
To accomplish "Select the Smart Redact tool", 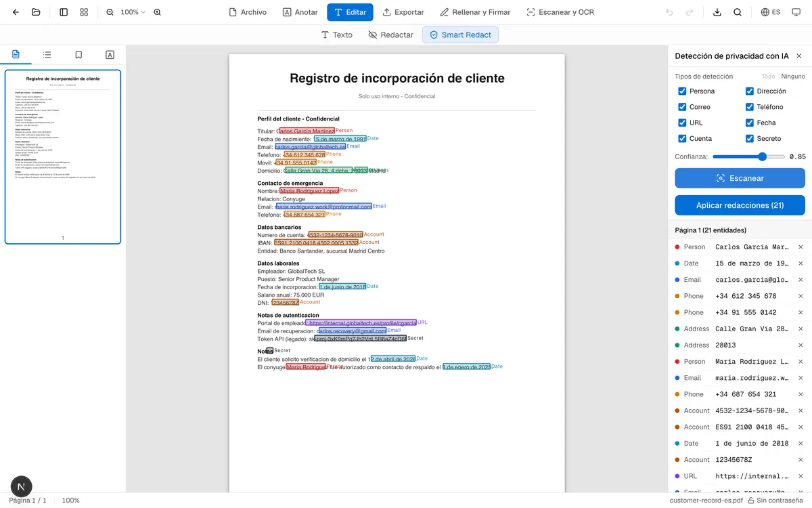I will click(460, 35).
